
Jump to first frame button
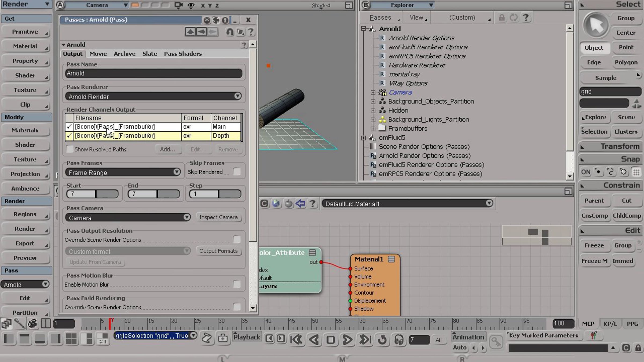pyautogui.click(x=297, y=340)
